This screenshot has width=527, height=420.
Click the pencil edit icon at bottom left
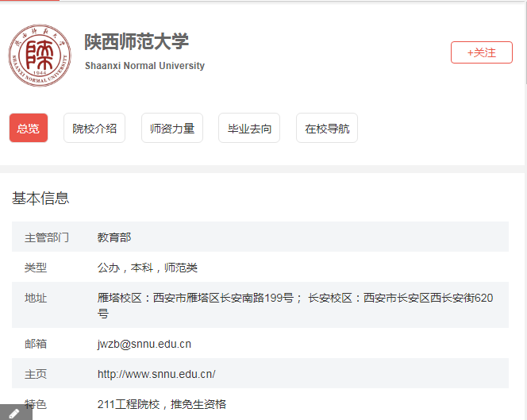click(x=14, y=414)
